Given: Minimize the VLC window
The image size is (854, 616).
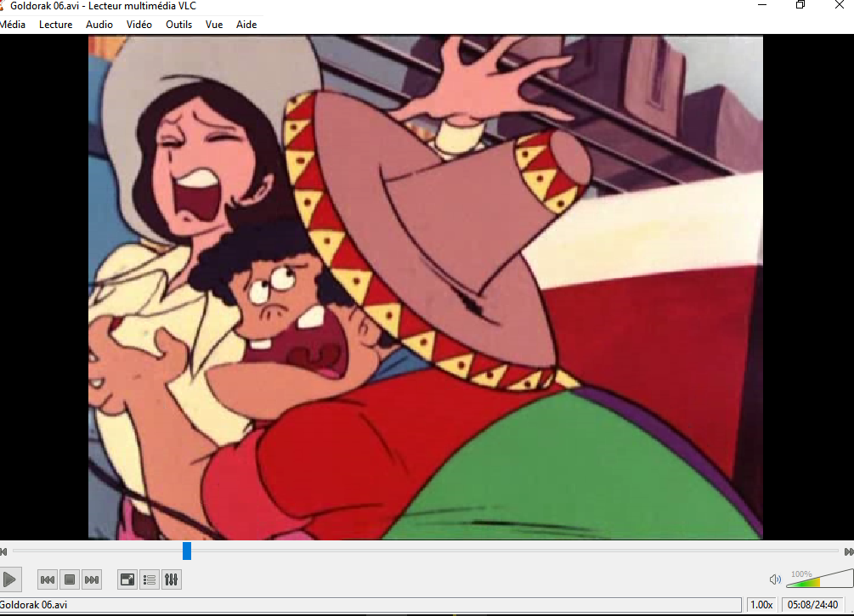Looking at the screenshot, I should tap(762, 5).
